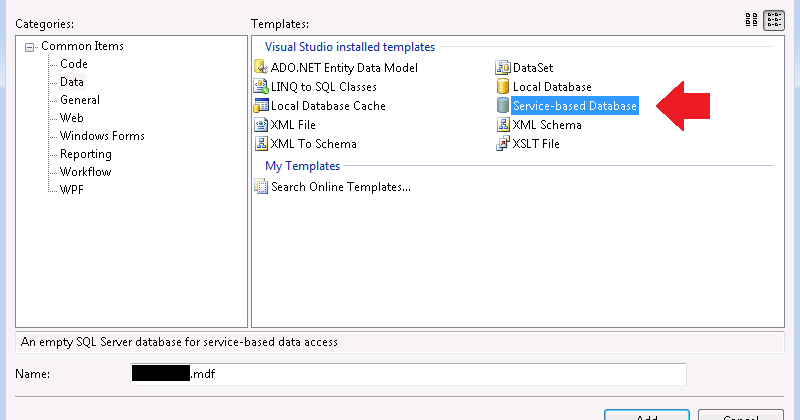
Task: Choose the Local Database Cache label
Action: tap(328, 106)
